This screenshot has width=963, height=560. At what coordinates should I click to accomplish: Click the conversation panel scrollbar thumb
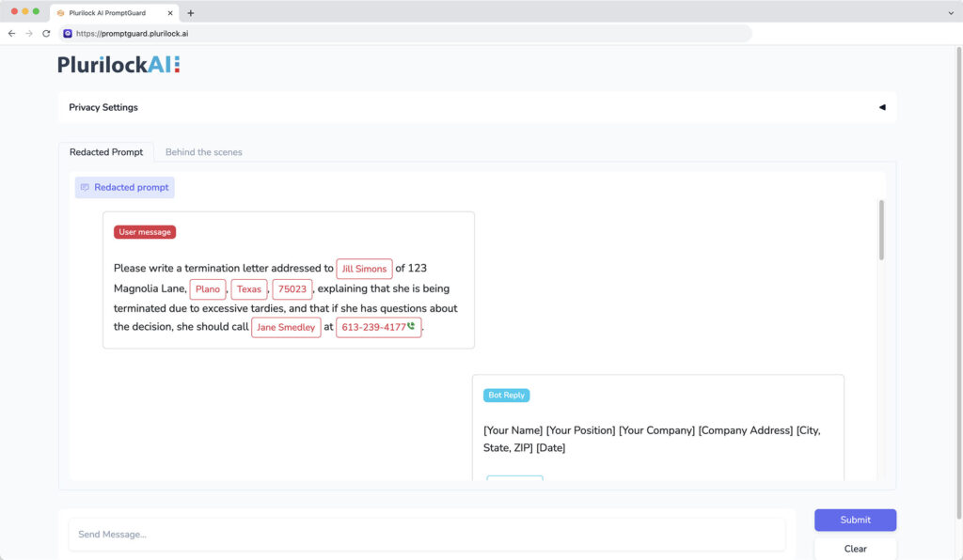point(881,230)
